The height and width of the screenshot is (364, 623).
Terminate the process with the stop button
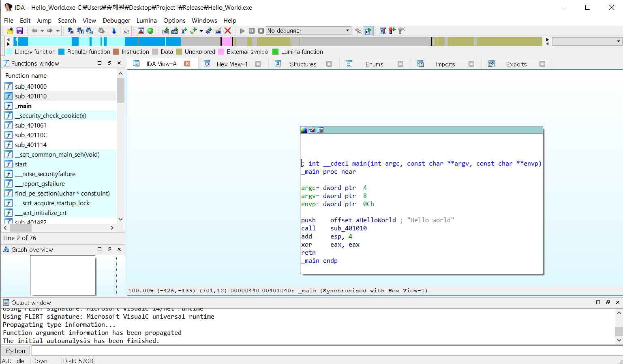(x=261, y=31)
